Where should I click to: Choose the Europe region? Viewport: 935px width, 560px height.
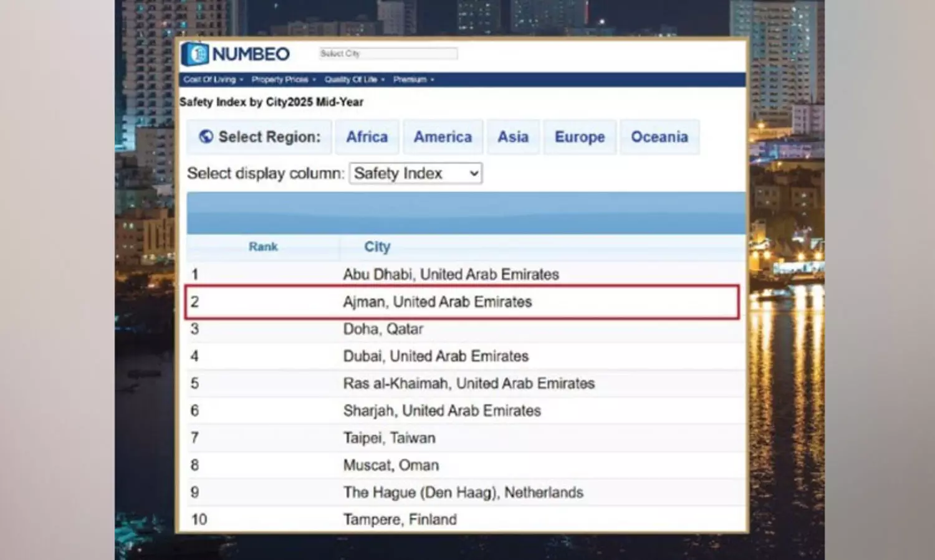pos(579,137)
